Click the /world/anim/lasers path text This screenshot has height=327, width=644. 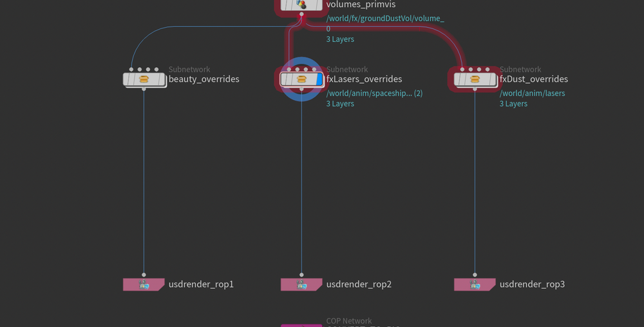(532, 94)
